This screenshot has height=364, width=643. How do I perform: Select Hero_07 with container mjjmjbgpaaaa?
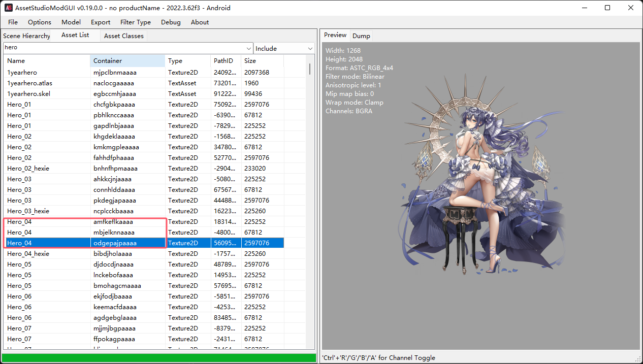tap(144, 328)
